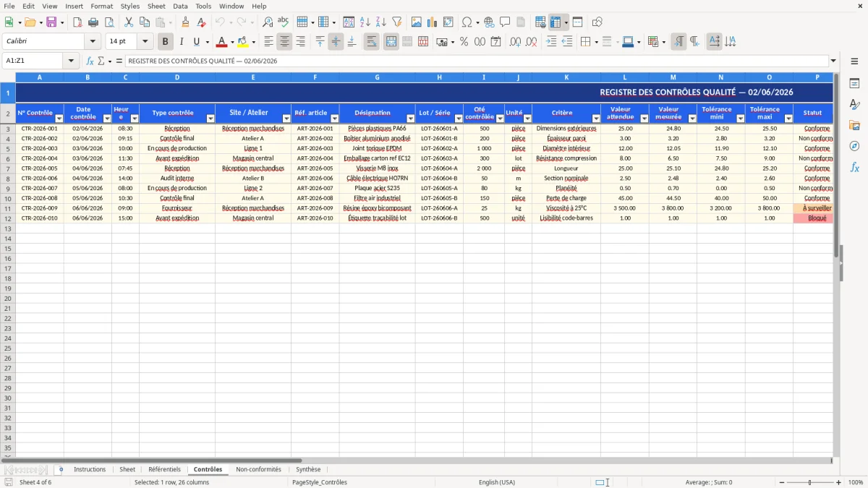Run the Spelling check icon
The height and width of the screenshot is (488, 868).
pos(284,22)
